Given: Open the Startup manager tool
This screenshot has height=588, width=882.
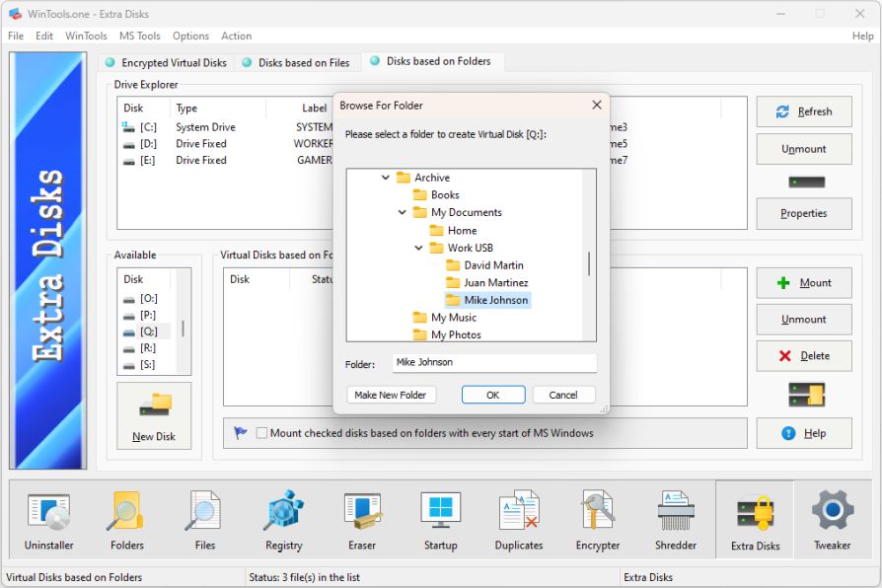Looking at the screenshot, I should pyautogui.click(x=440, y=520).
